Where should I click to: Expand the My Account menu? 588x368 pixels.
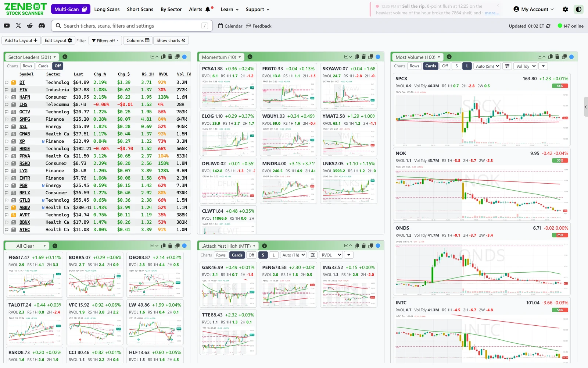click(534, 9)
